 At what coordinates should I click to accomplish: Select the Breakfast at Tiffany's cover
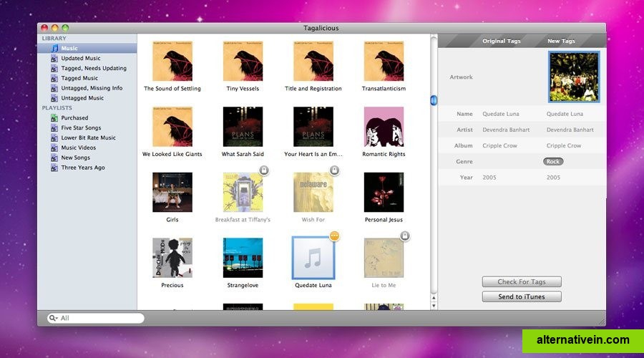pyautogui.click(x=243, y=193)
